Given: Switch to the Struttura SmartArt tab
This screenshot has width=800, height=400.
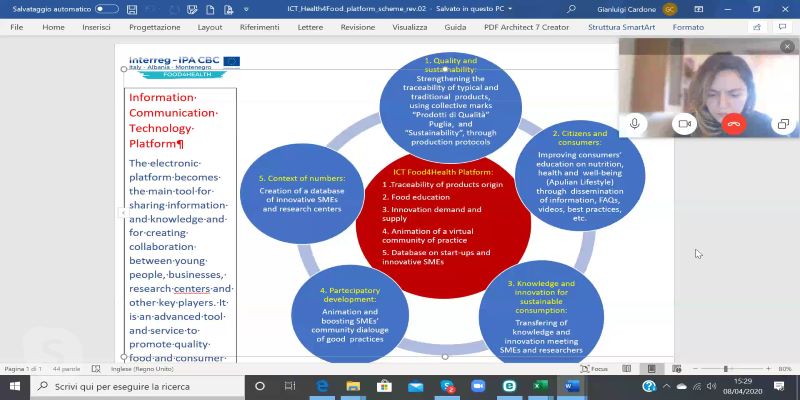Looking at the screenshot, I should [x=621, y=27].
